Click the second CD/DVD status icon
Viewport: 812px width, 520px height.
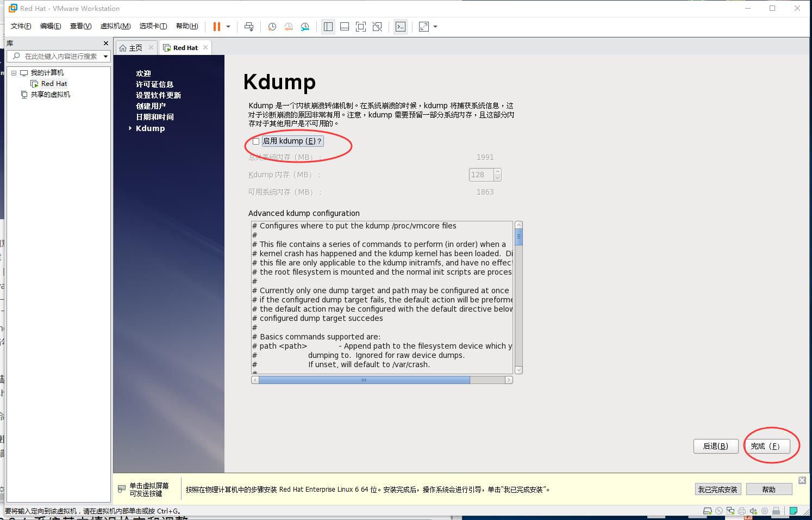765,511
